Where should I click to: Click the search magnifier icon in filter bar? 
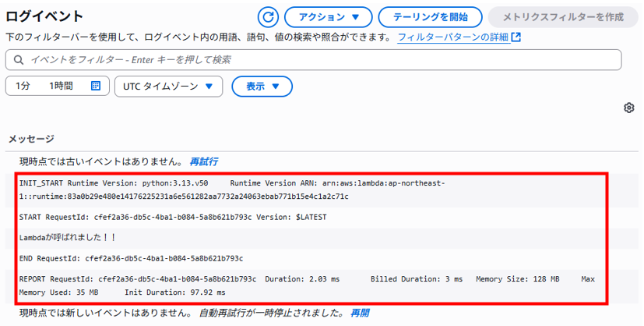coord(19,60)
